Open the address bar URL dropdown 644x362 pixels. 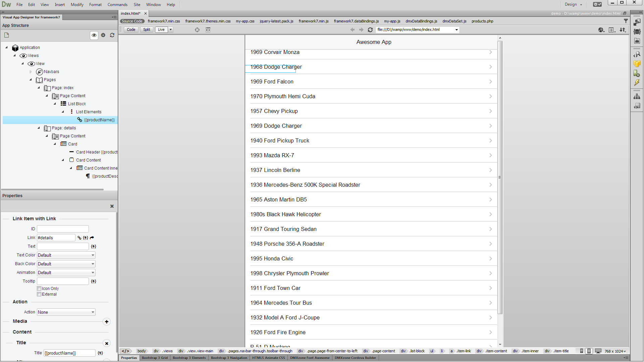point(457,30)
